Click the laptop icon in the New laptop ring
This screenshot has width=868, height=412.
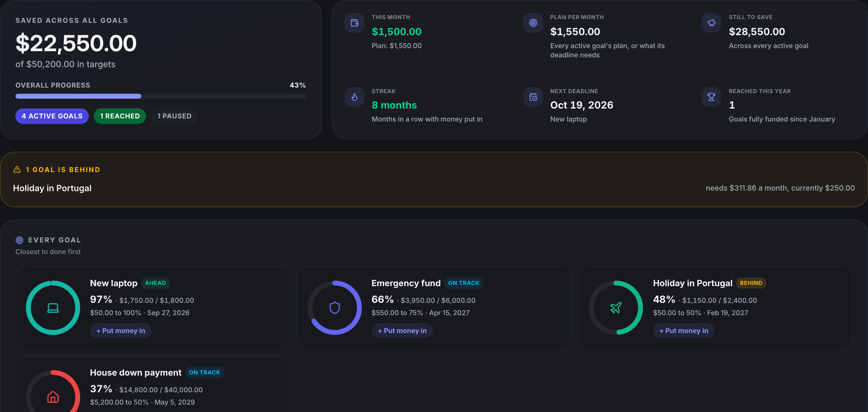(53, 308)
